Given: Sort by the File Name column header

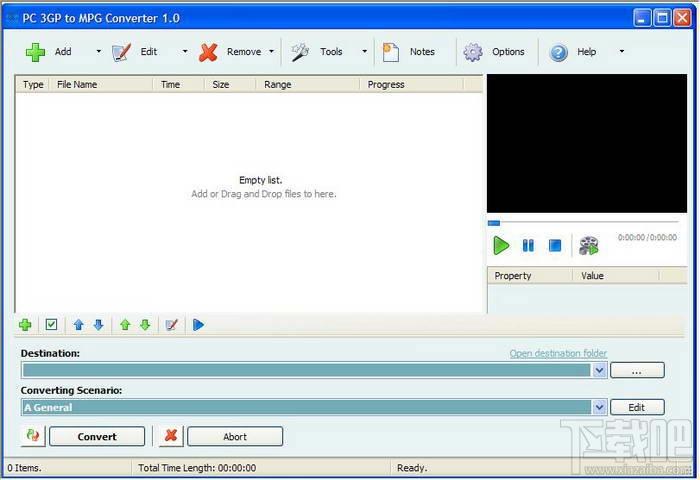Looking at the screenshot, I should 101,84.
